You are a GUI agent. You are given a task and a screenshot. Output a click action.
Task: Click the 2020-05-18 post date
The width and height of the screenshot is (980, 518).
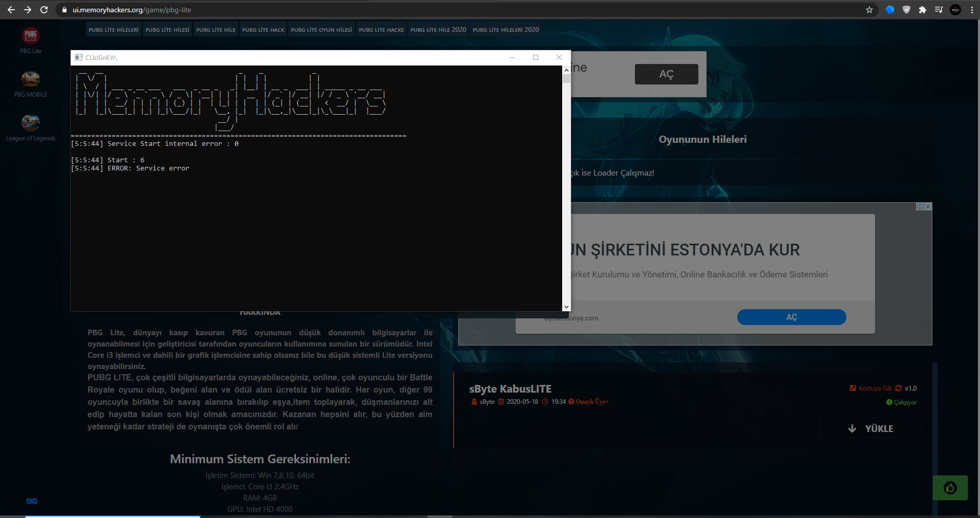pos(522,402)
